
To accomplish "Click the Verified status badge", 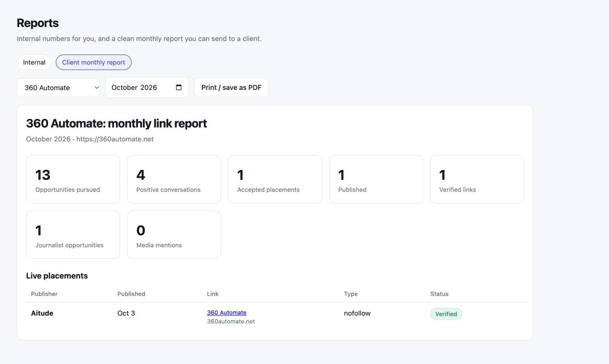I will click(x=446, y=314).
